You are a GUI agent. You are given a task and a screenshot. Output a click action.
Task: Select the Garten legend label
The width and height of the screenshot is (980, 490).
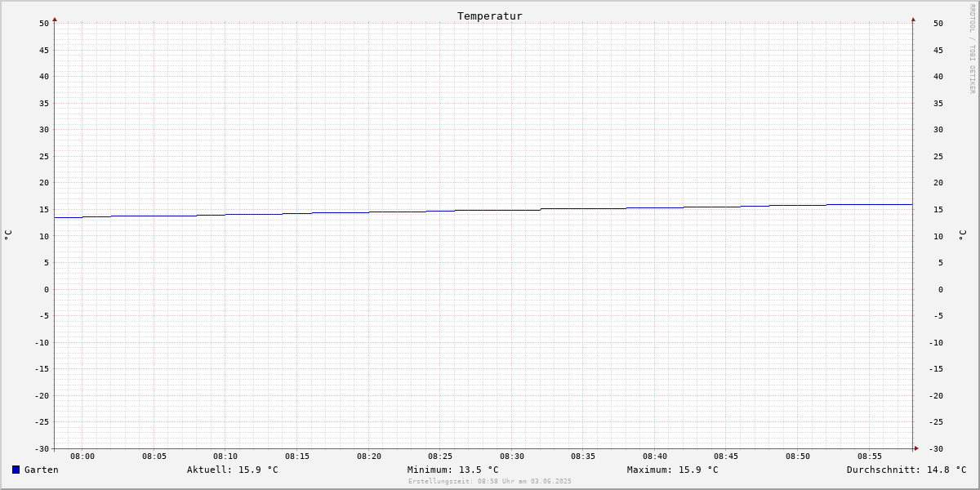pos(42,470)
